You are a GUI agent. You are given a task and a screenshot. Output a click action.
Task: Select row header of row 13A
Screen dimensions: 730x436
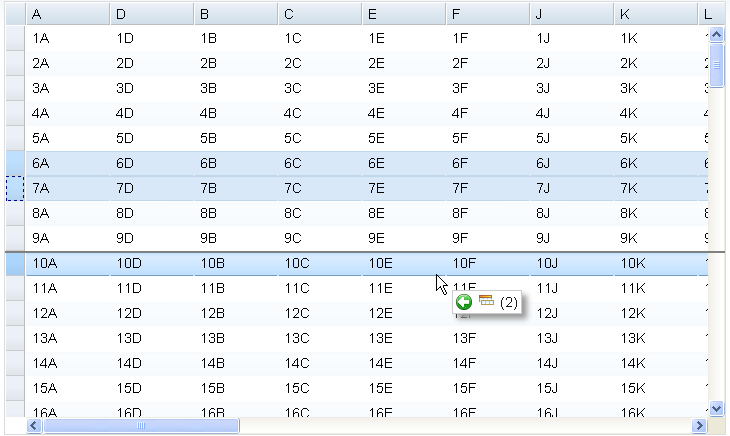[15, 338]
